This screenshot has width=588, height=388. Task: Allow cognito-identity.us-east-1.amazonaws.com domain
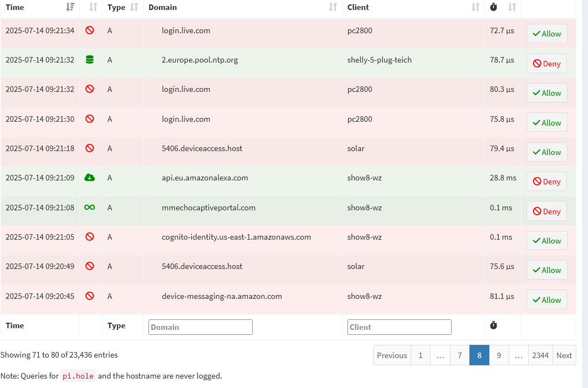click(x=547, y=241)
